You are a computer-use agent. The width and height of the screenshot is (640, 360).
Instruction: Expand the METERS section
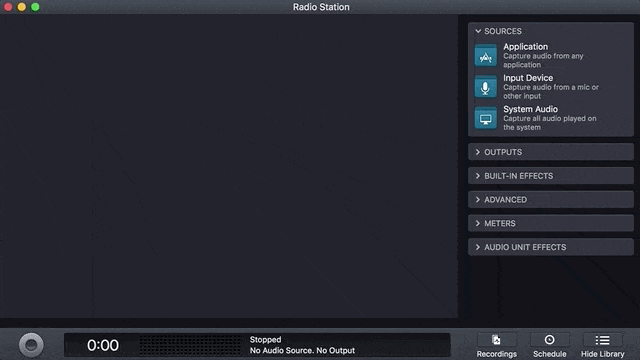551,223
